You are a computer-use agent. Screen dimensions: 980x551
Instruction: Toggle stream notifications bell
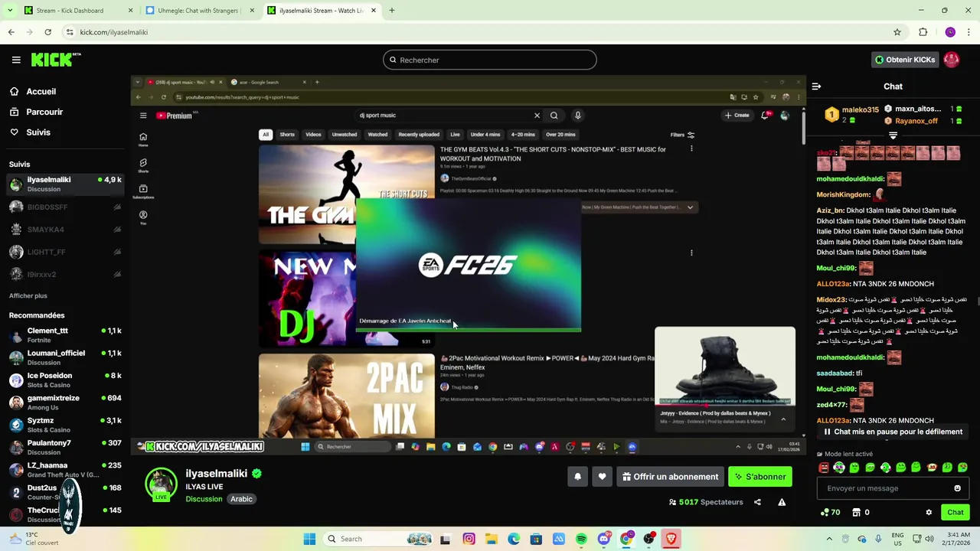(x=578, y=477)
